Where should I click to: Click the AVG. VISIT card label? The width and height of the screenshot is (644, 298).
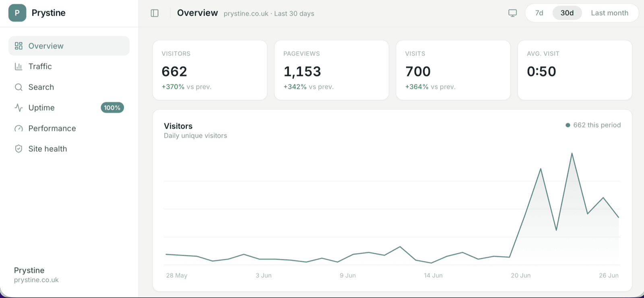543,53
